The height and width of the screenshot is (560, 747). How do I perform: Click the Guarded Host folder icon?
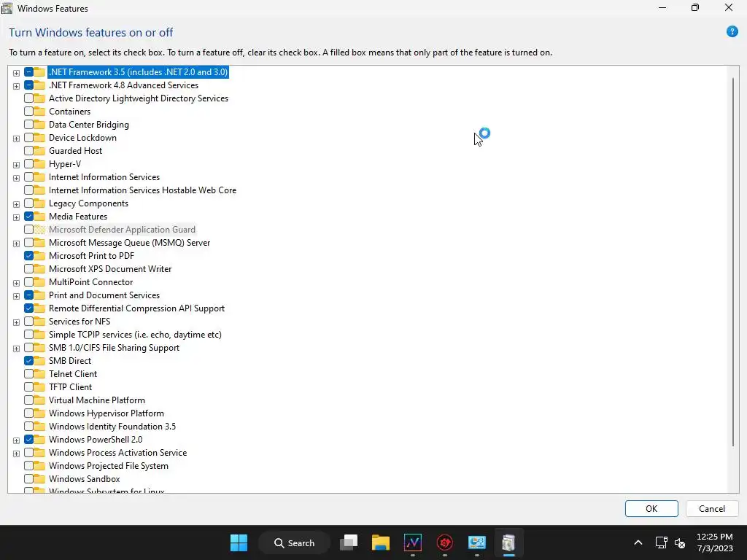(39, 151)
